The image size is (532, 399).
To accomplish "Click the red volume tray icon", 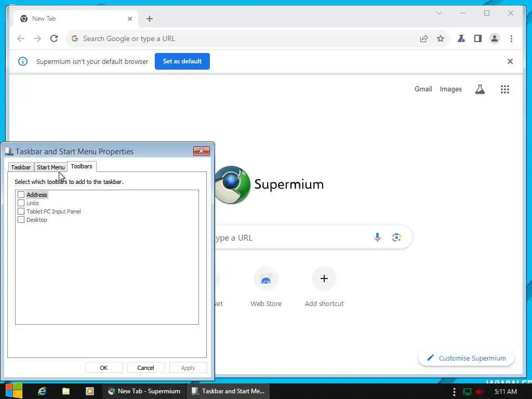I will (480, 392).
